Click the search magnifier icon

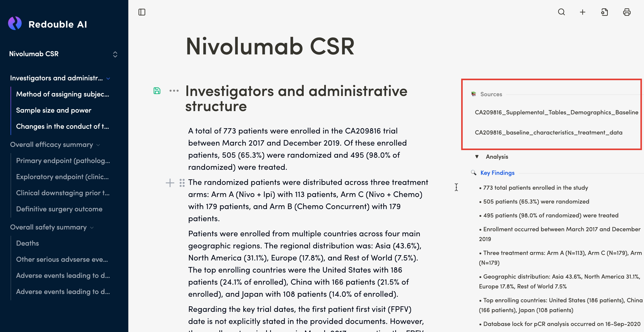(561, 12)
